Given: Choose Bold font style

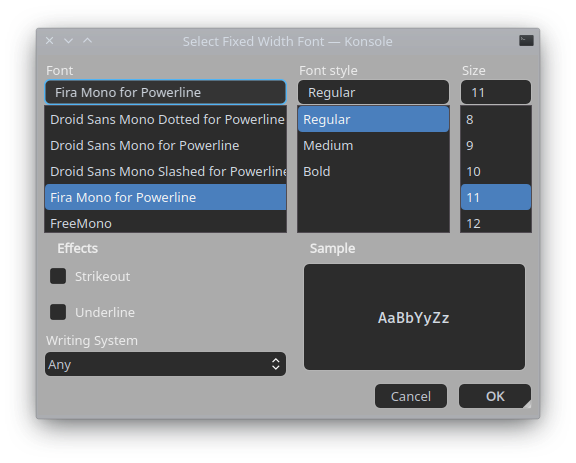Looking at the screenshot, I should 373,172.
